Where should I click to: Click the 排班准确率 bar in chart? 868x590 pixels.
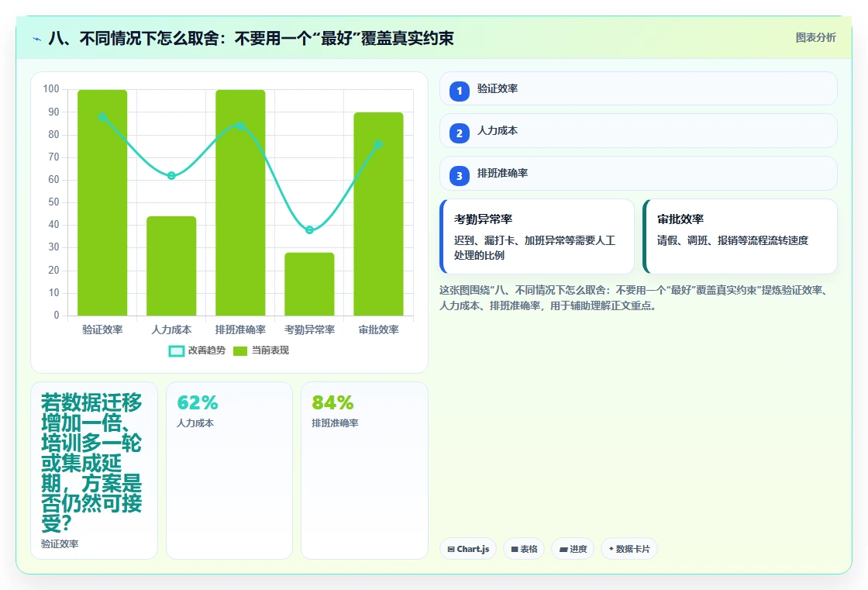240,203
